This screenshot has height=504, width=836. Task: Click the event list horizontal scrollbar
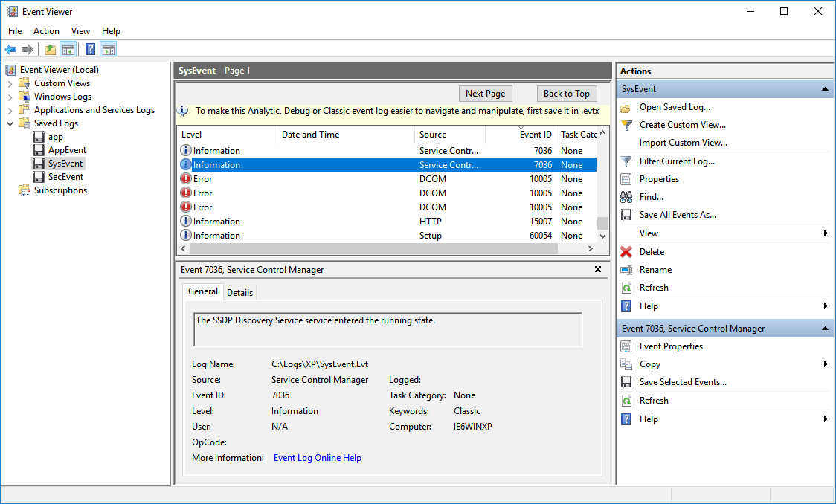[373, 249]
